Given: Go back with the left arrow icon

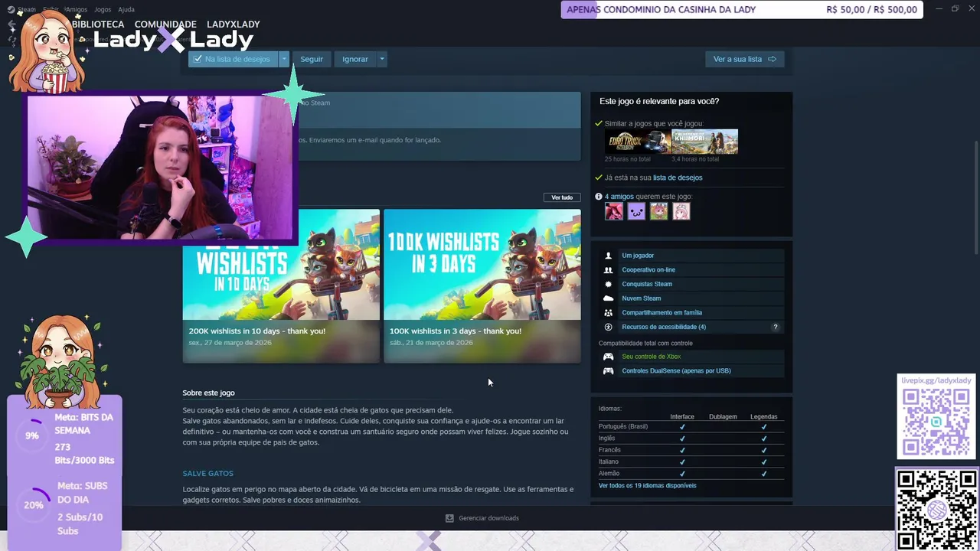Looking at the screenshot, I should click(11, 24).
